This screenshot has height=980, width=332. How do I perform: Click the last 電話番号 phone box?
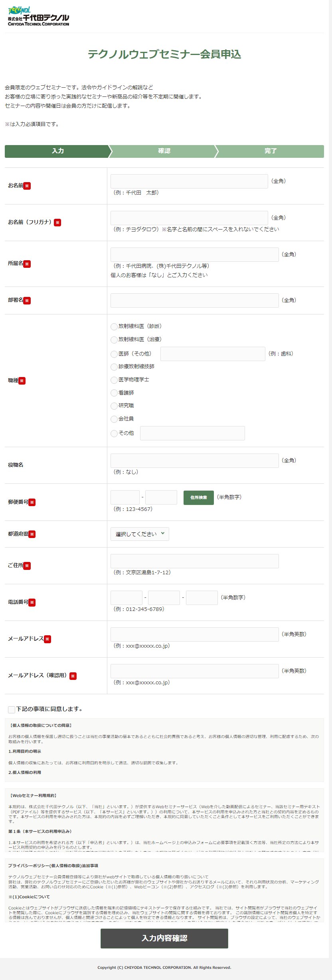pos(202,598)
